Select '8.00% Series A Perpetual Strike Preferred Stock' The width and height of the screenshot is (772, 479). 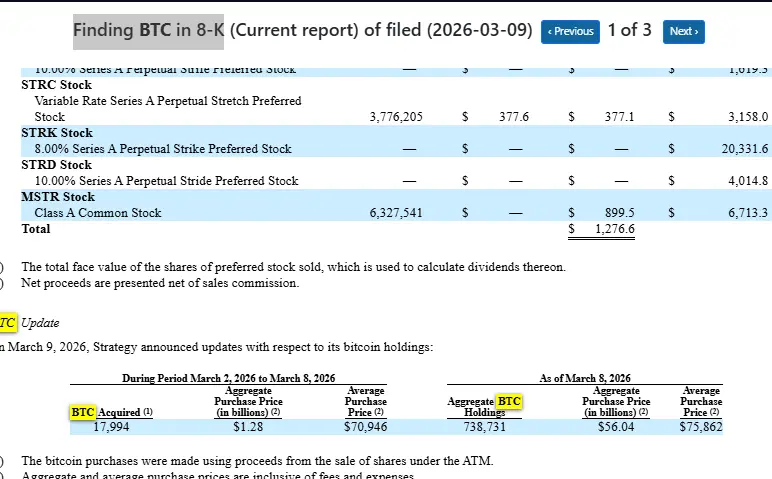[x=163, y=149]
